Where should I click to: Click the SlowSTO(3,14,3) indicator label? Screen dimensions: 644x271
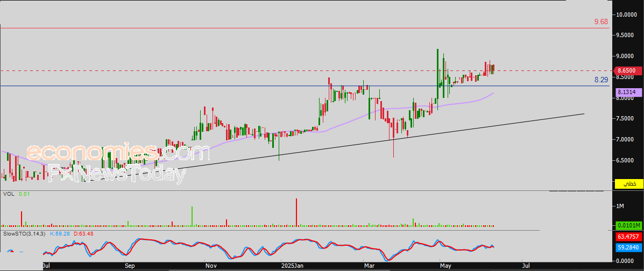24,234
